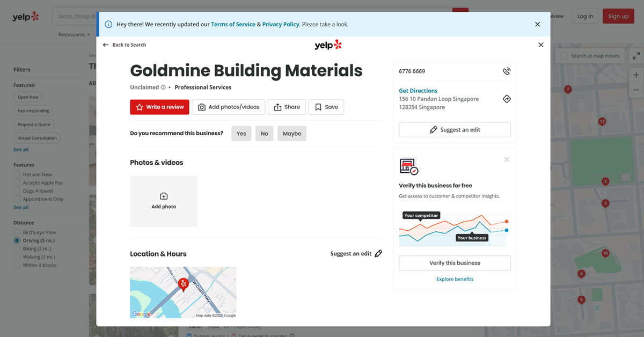Click Add photos/videos button

point(229,107)
